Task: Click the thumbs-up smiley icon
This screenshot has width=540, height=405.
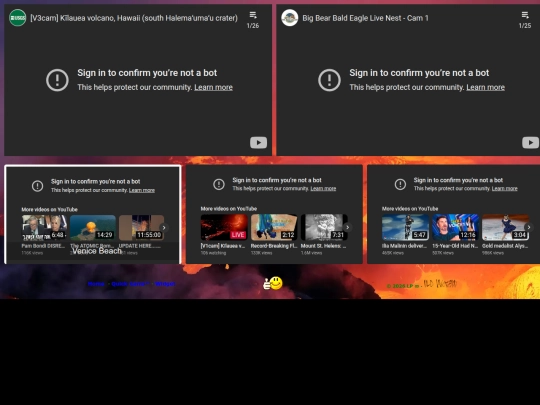Action: click(273, 283)
